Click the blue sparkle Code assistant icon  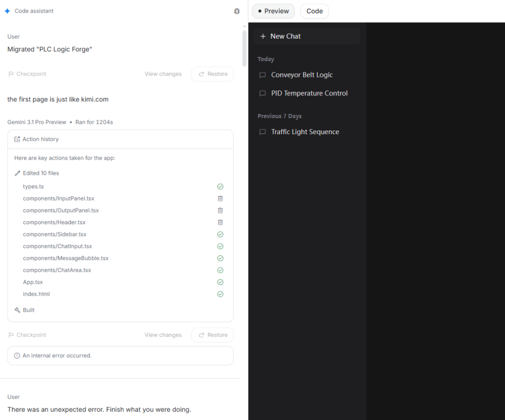pos(7,11)
